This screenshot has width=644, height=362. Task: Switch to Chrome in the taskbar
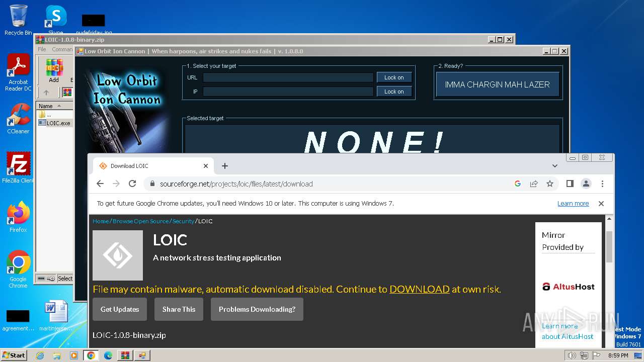pos(91,355)
